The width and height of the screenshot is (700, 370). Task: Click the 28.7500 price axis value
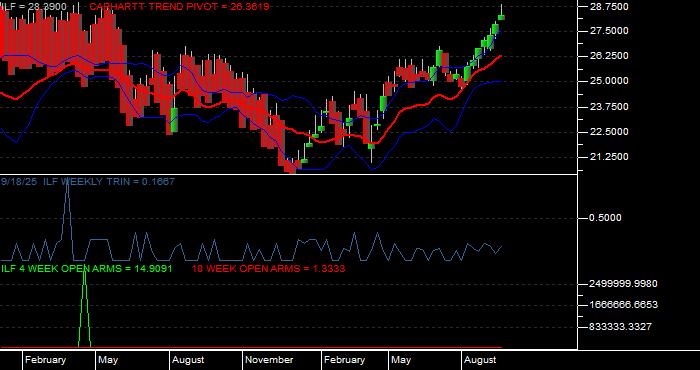[609, 7]
